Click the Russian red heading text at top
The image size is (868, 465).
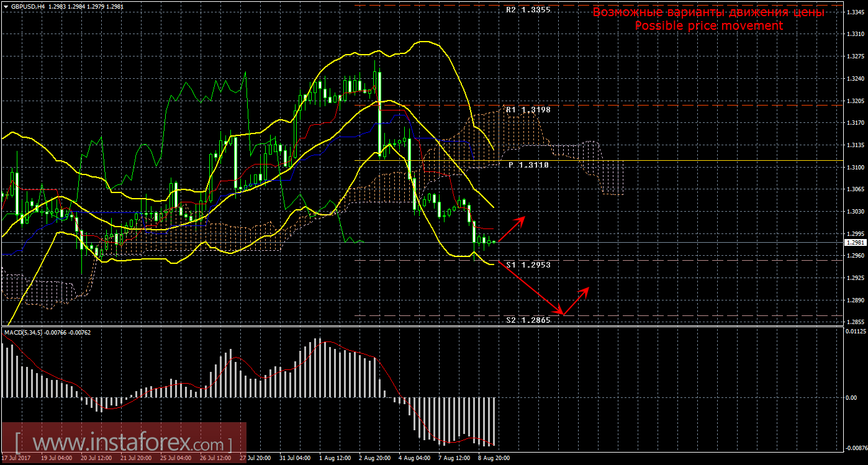coord(708,12)
